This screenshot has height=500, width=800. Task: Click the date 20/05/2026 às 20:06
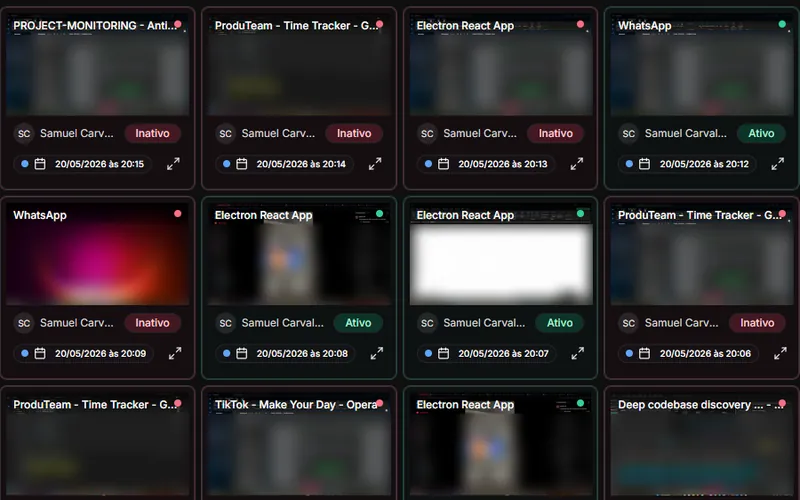705,353
